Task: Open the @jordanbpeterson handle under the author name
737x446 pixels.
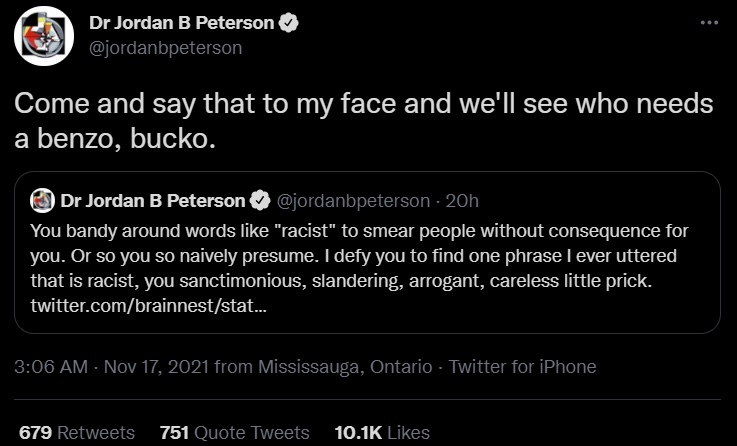Action: coord(165,48)
